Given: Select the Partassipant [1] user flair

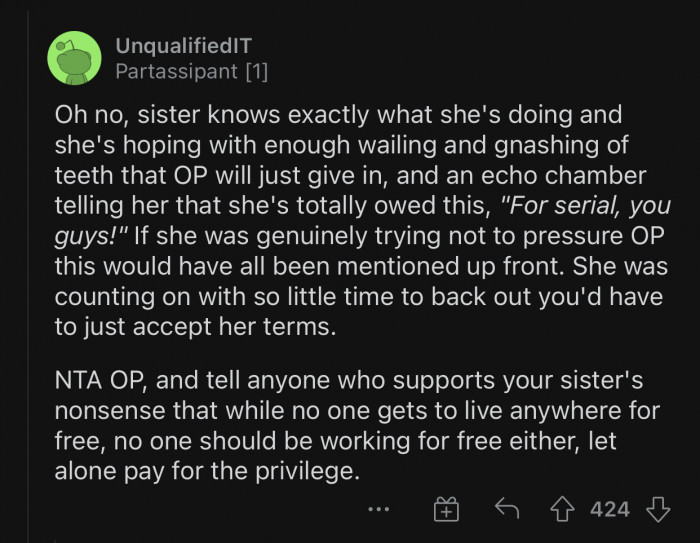Looking at the screenshot, I should [192, 71].
